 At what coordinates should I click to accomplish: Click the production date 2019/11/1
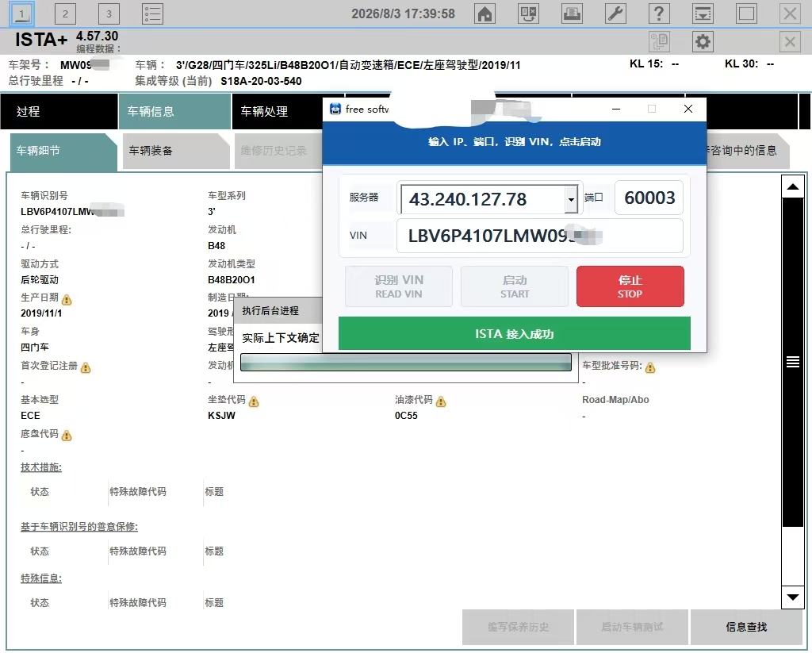pyautogui.click(x=41, y=313)
